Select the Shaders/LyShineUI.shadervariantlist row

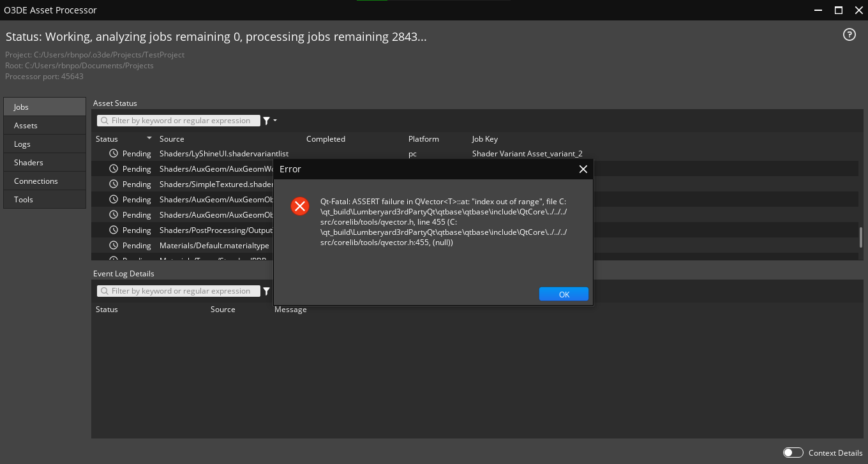[x=474, y=154]
